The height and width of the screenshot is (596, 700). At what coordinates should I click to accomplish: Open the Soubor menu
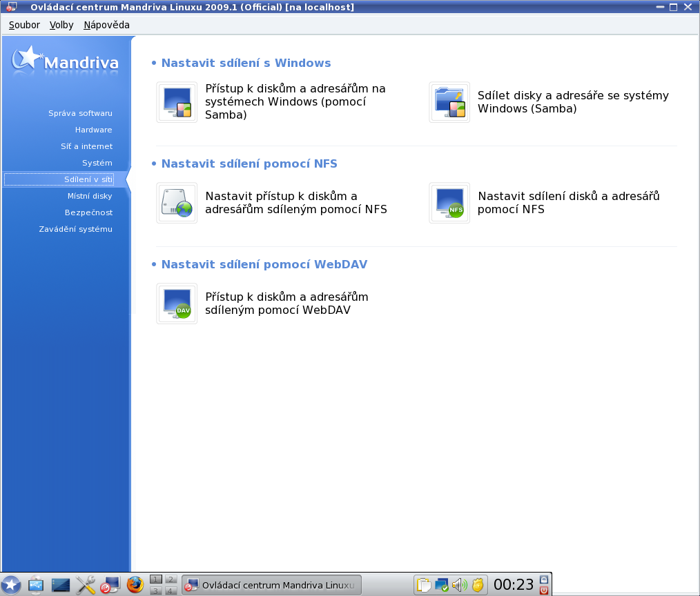click(x=25, y=25)
